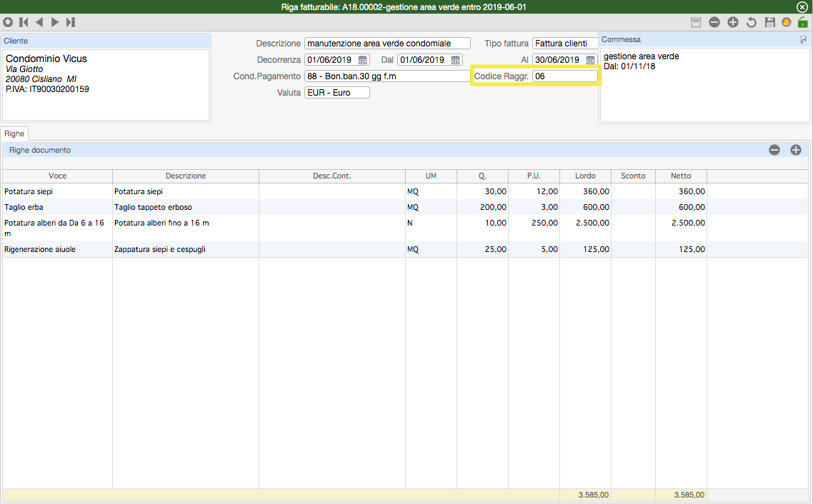Select the Rigenerazione aiuole voce cell
The width and height of the screenshot is (813, 504).
coord(58,249)
